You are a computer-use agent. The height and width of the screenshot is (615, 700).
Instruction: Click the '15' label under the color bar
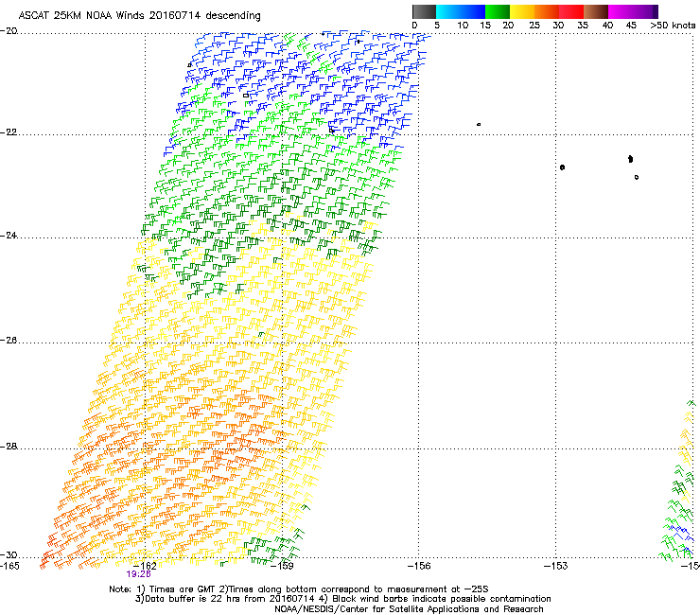485,26
